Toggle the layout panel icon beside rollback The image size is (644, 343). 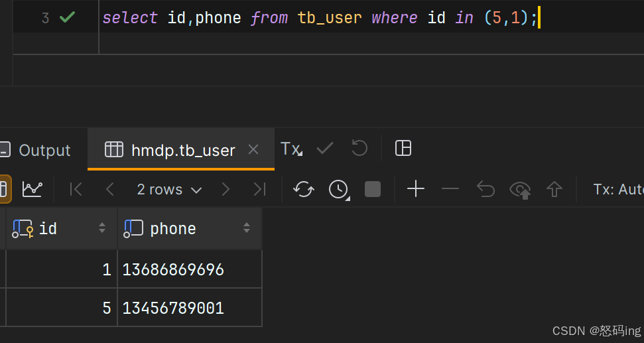click(x=403, y=149)
